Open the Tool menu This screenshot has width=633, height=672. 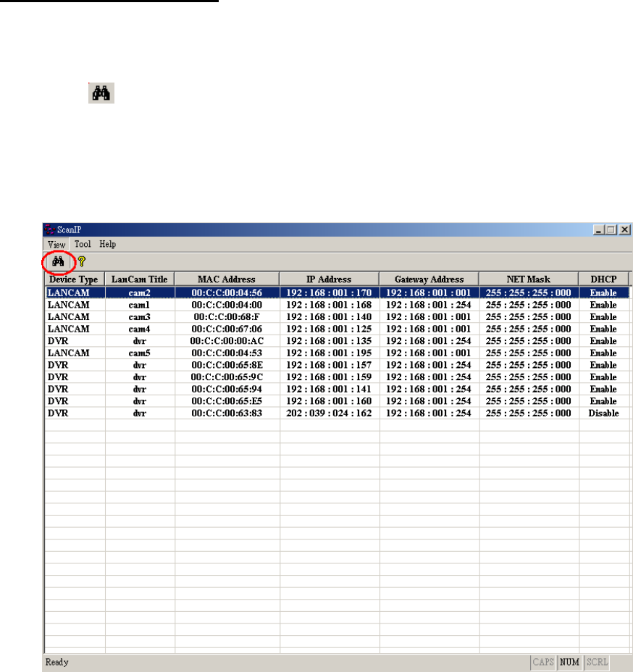[x=83, y=245]
